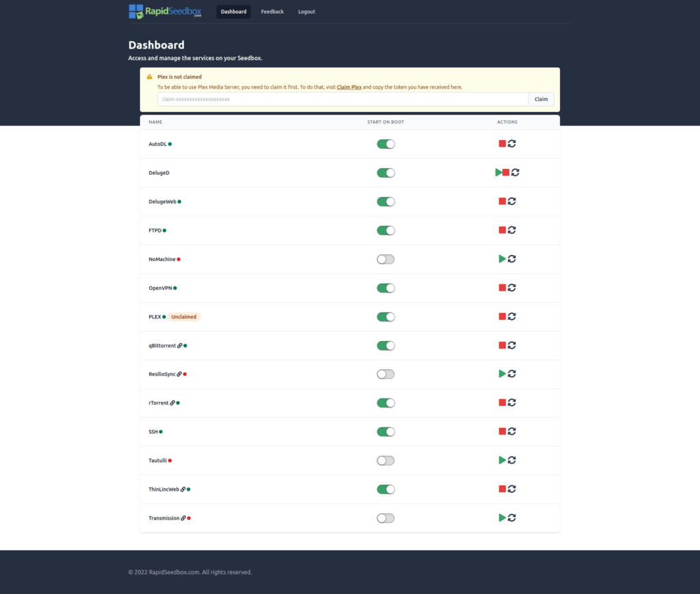This screenshot has height=594, width=700.
Task: Start the ResilioSync service
Action: [502, 373]
